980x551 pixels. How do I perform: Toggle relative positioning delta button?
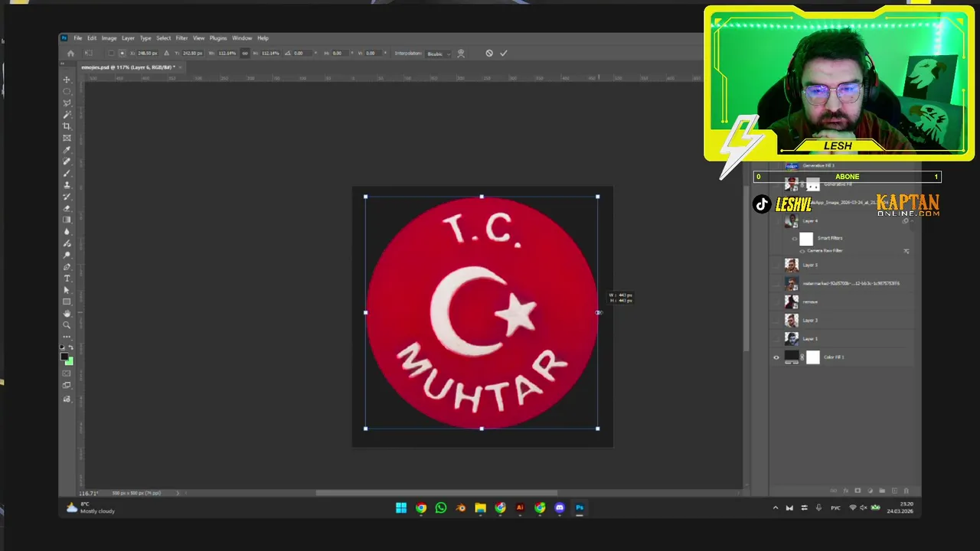click(x=167, y=54)
